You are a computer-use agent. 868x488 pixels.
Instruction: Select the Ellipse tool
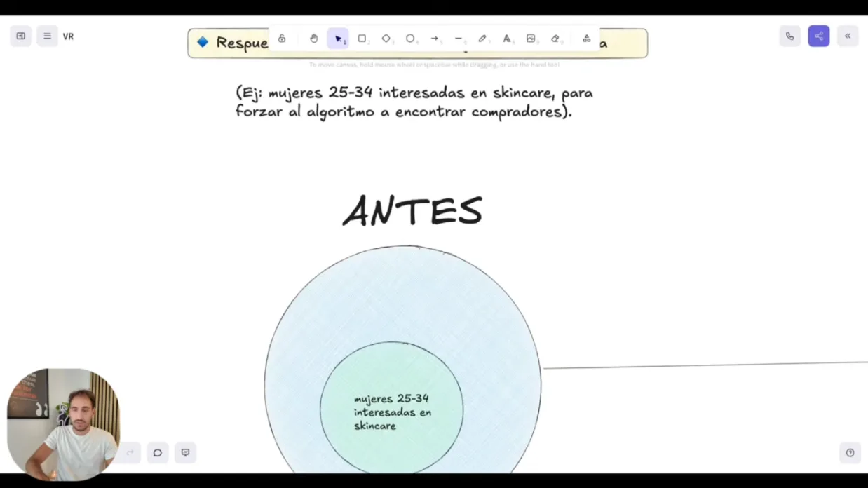411,39
